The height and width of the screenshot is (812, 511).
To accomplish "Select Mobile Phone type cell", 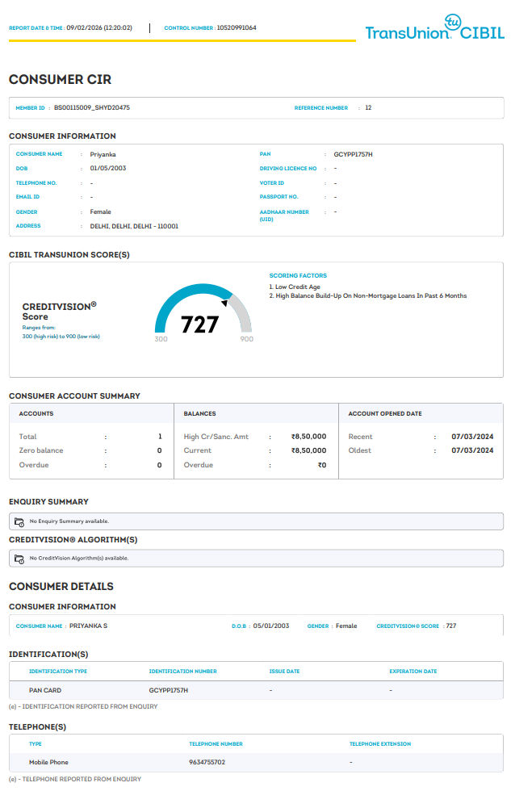I will (48, 762).
